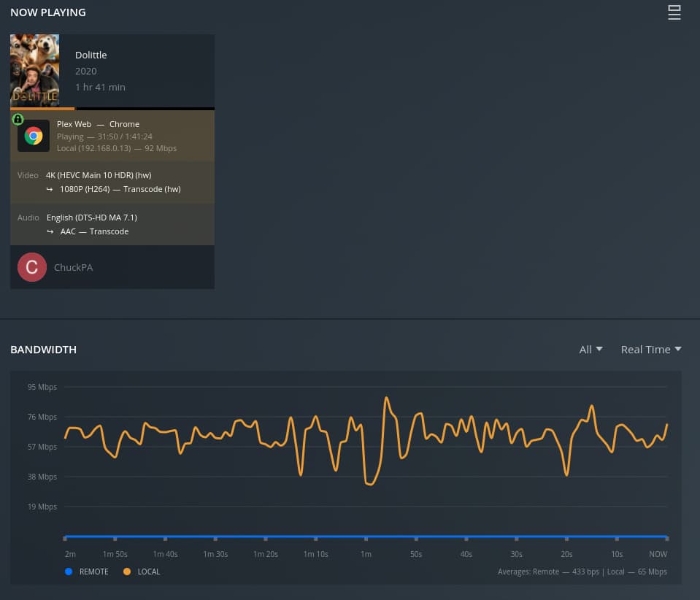700x600 pixels.
Task: Click the 2m time axis label
Action: (71, 554)
